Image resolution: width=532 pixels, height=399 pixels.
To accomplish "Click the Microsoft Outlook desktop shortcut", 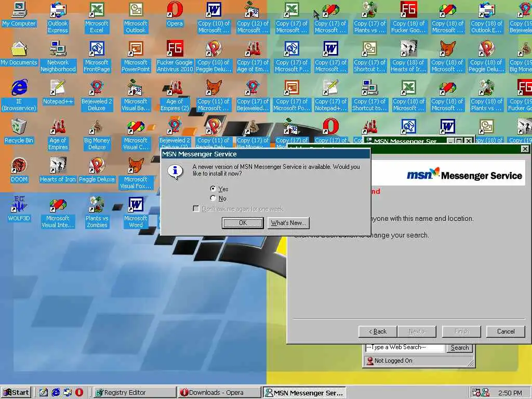I will 136,18.
